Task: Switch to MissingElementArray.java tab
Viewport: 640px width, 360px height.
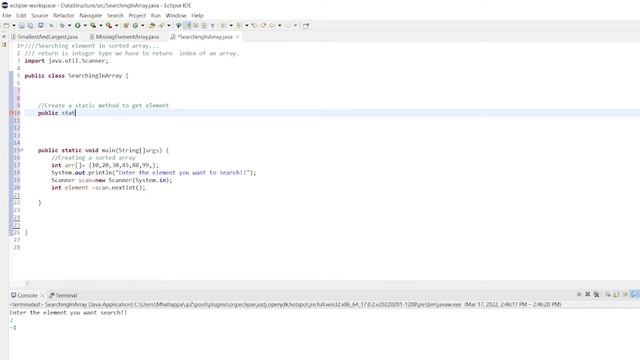Action: (124, 37)
